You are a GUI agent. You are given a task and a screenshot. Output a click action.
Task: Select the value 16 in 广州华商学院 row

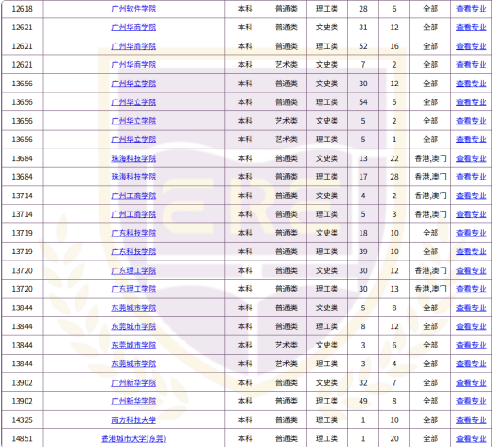point(394,46)
